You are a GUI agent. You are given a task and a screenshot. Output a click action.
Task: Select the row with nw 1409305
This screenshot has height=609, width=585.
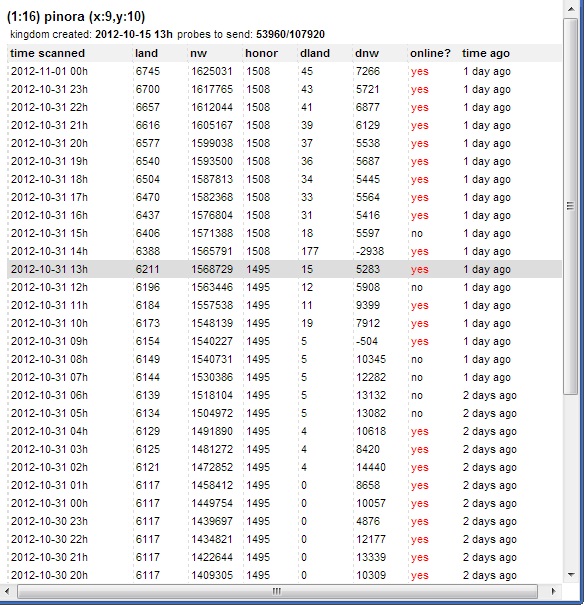tap(284, 575)
